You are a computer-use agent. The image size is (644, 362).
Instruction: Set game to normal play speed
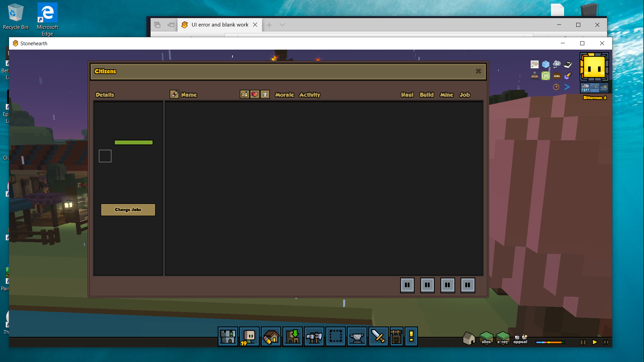[x=595, y=342]
